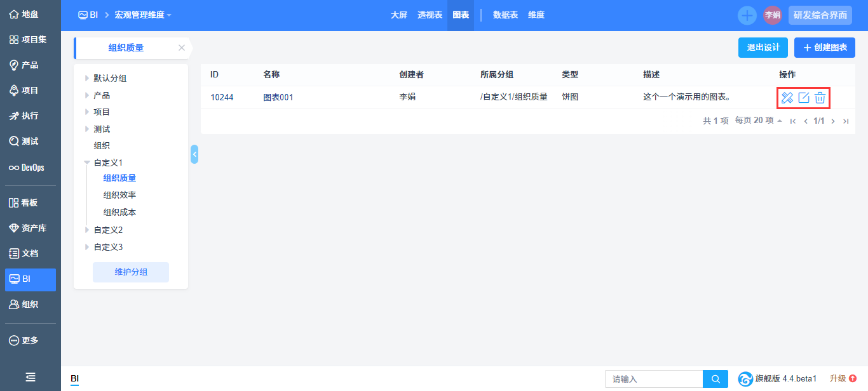Open the 宏观管理维度 dropdown
868x391 pixels.
point(143,15)
